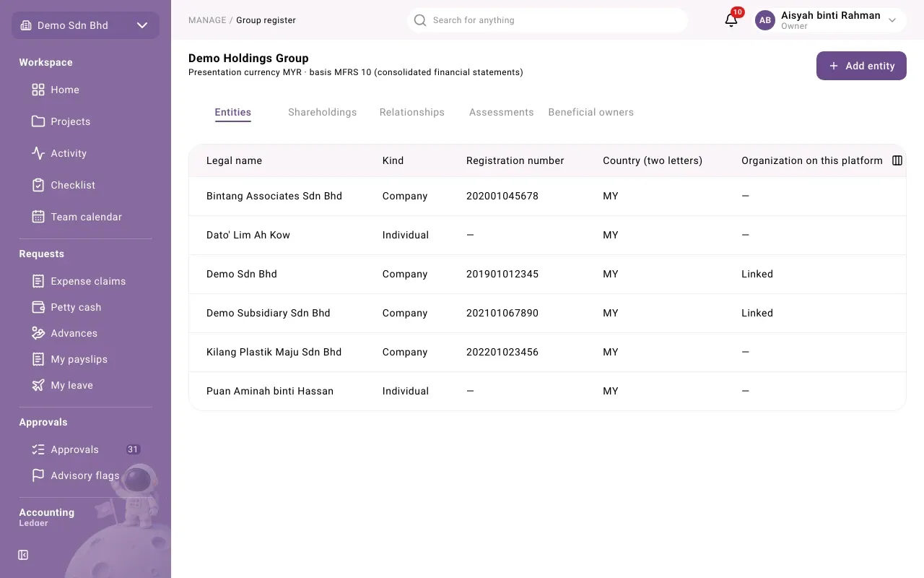
Task: Switch to the Relationships tab
Action: [412, 112]
